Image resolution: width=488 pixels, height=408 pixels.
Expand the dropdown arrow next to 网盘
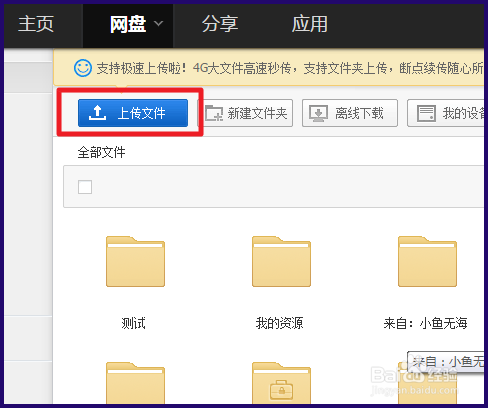[x=159, y=24]
